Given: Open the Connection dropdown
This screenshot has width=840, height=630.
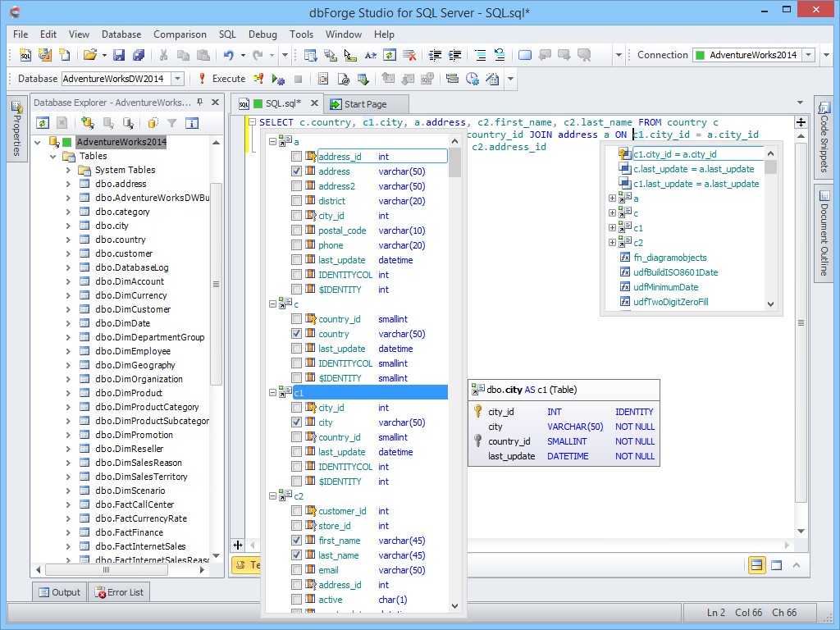Looking at the screenshot, I should click(x=808, y=55).
